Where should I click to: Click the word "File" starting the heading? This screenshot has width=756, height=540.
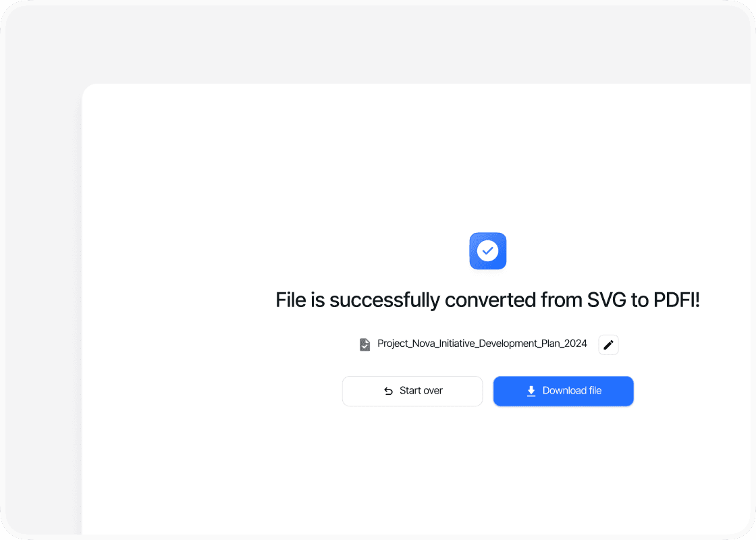(x=291, y=300)
